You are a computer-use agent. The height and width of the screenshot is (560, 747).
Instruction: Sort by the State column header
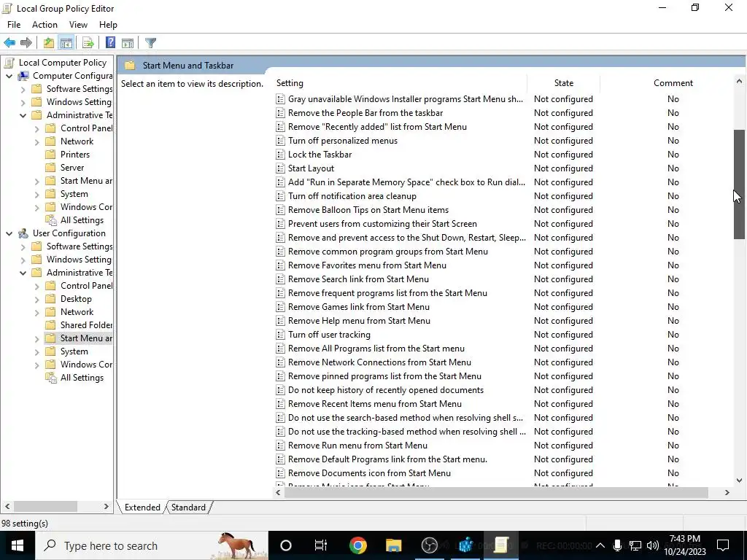(x=564, y=83)
